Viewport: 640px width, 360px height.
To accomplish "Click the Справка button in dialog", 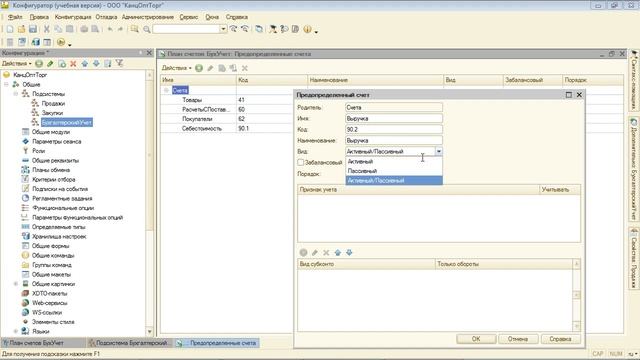I will pyautogui.click(x=560, y=339).
